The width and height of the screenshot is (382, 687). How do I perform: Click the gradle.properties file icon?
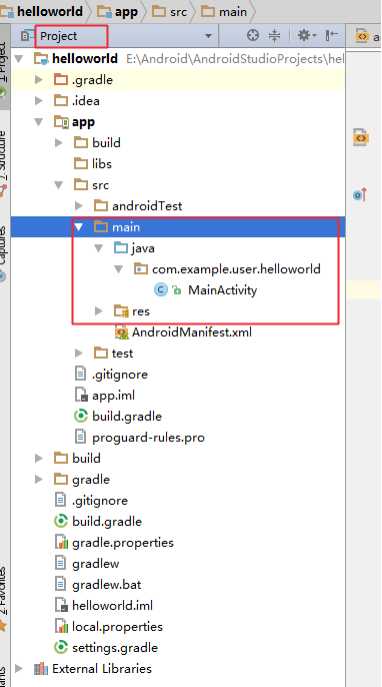coord(61,542)
